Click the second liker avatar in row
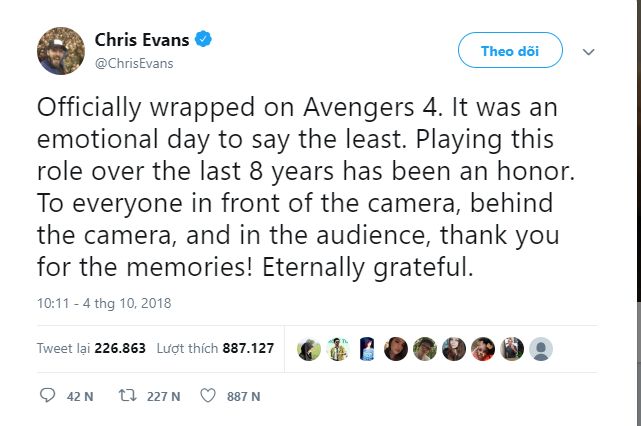The height and width of the screenshot is (426, 641). [337, 349]
